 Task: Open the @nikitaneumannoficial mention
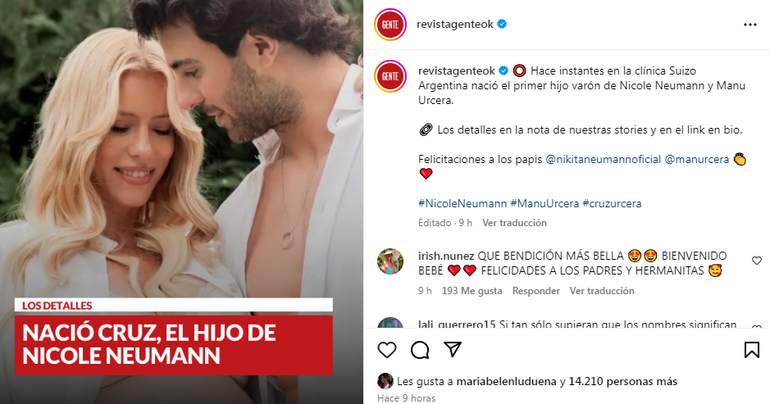click(x=603, y=159)
